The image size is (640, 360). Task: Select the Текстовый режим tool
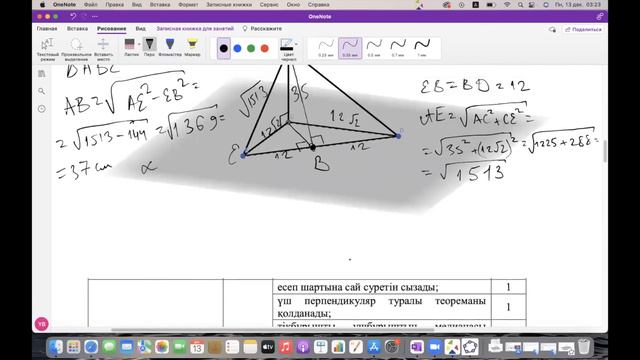(x=48, y=49)
